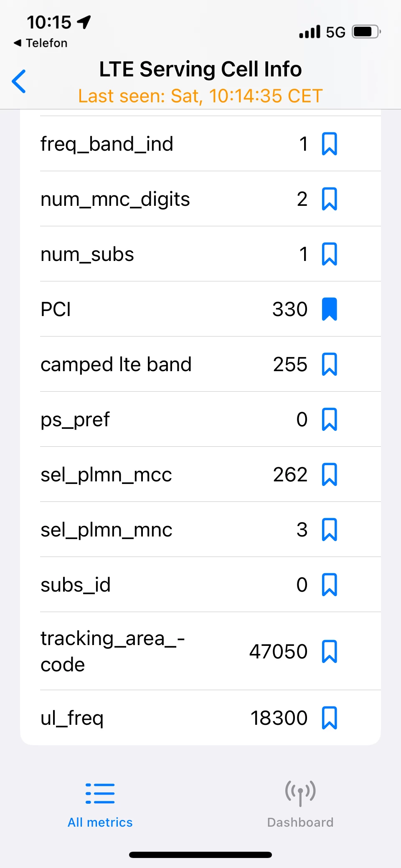Bookmark the num_mnc_digits metric
Viewport: 401px width, 868px height.
tap(329, 199)
